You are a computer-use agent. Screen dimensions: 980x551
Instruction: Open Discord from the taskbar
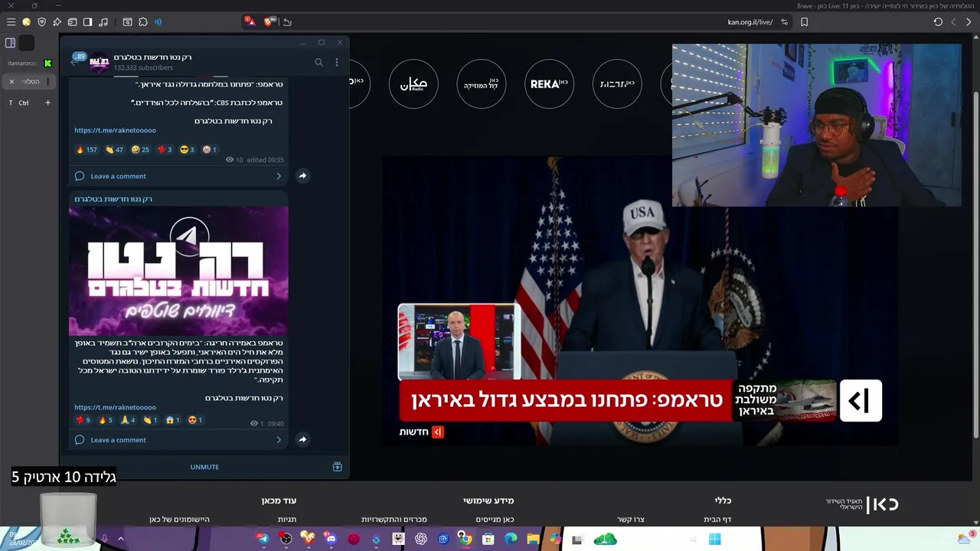(x=331, y=539)
